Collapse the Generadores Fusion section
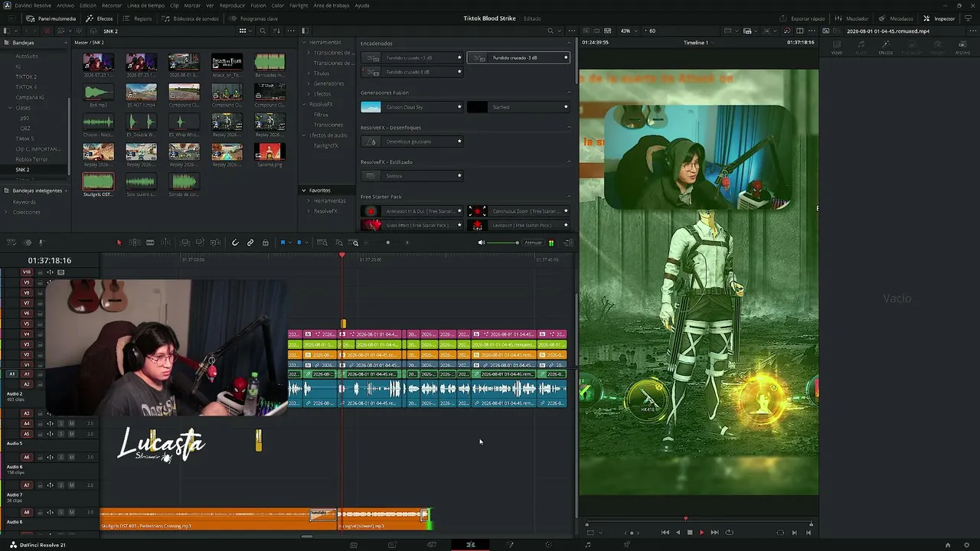This screenshot has width=980, height=551. click(569, 93)
